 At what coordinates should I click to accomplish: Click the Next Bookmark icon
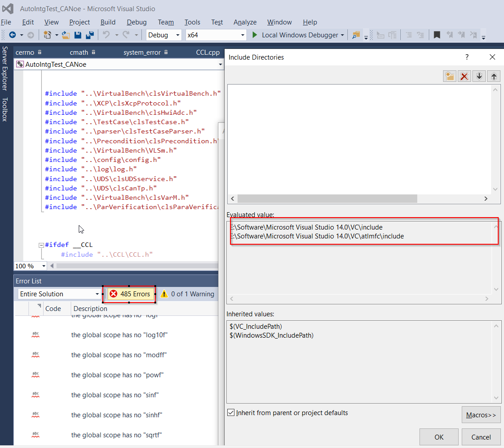coord(462,35)
